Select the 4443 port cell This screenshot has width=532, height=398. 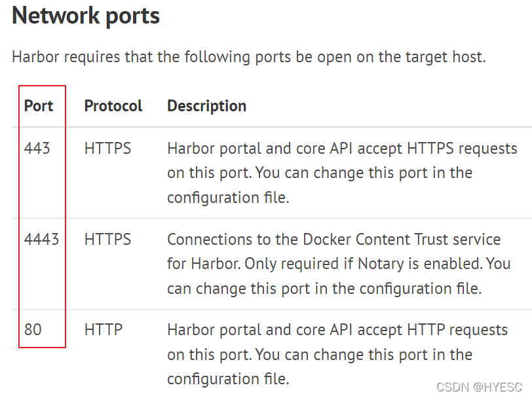(41, 240)
